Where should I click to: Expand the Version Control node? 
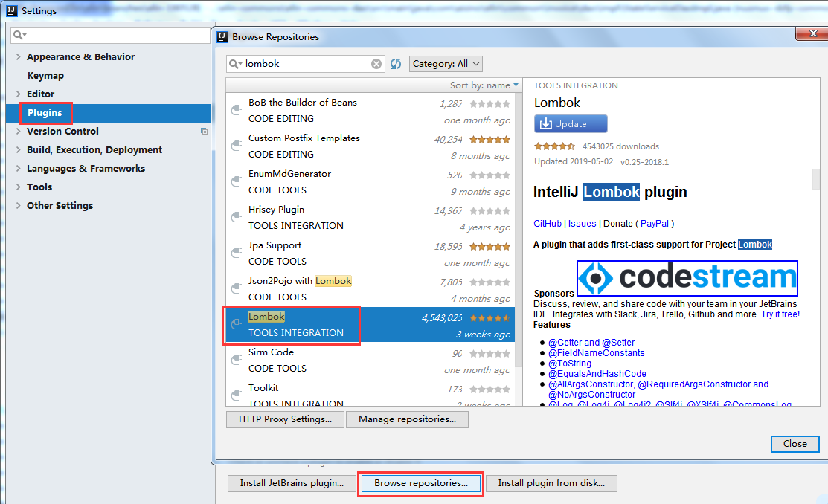[x=19, y=132]
